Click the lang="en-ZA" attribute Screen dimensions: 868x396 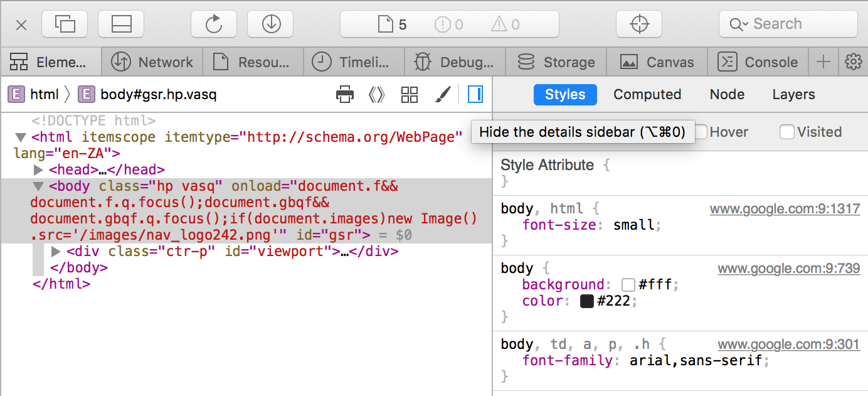tap(62, 153)
